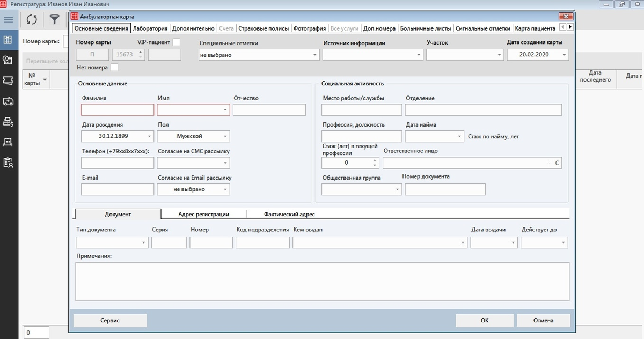
Task: Expand Общественная группа dropdown
Action: [x=397, y=189]
